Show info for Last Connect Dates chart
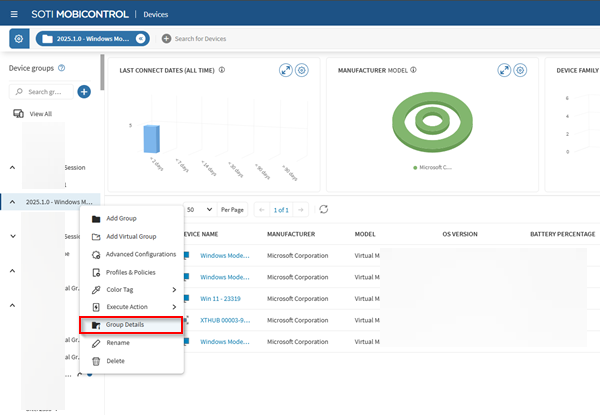Screen dimensions: 600x415 click(221, 71)
